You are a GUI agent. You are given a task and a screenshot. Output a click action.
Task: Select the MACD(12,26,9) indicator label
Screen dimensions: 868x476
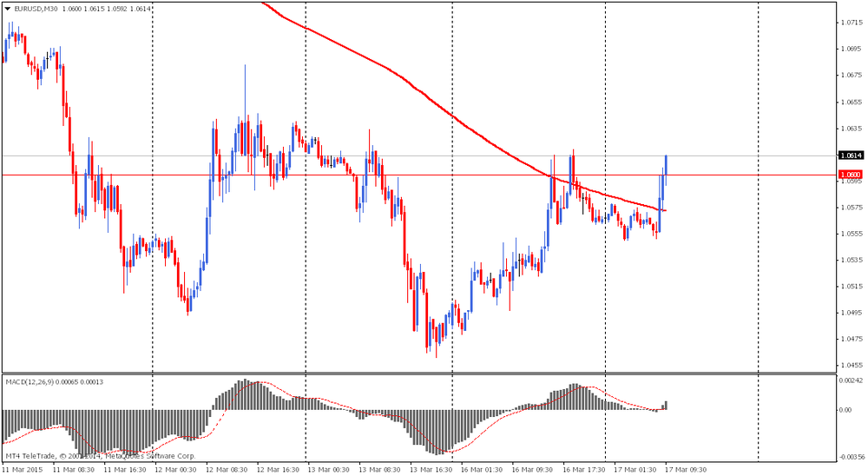click(29, 382)
